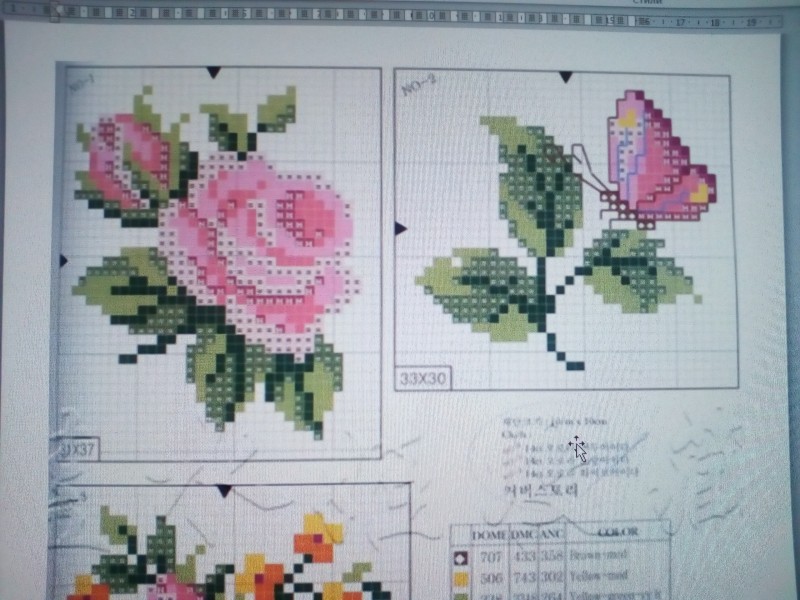Click the left center arrow of rose chart
The image size is (800, 600).
point(64,260)
